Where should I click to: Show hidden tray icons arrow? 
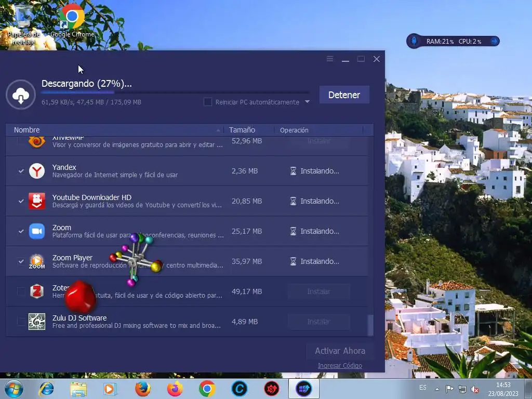coord(437,389)
